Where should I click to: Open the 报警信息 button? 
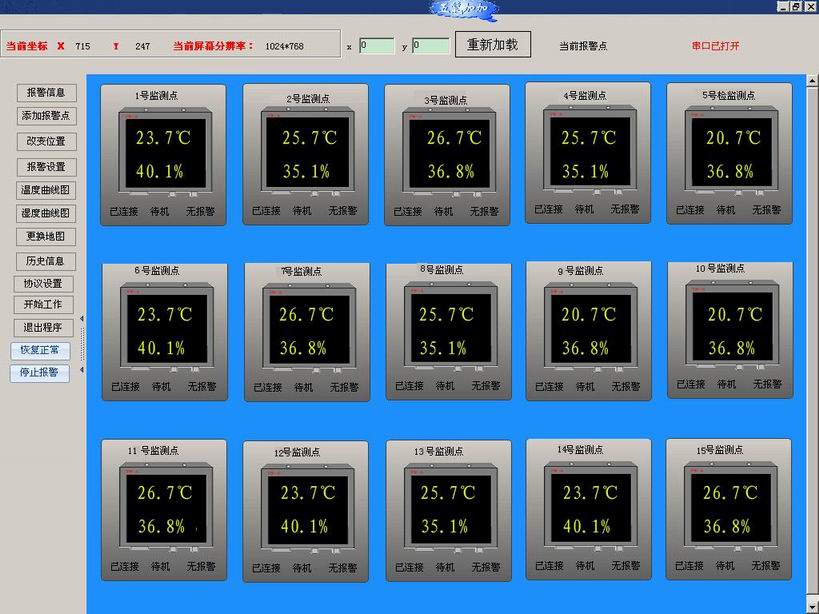[x=46, y=93]
